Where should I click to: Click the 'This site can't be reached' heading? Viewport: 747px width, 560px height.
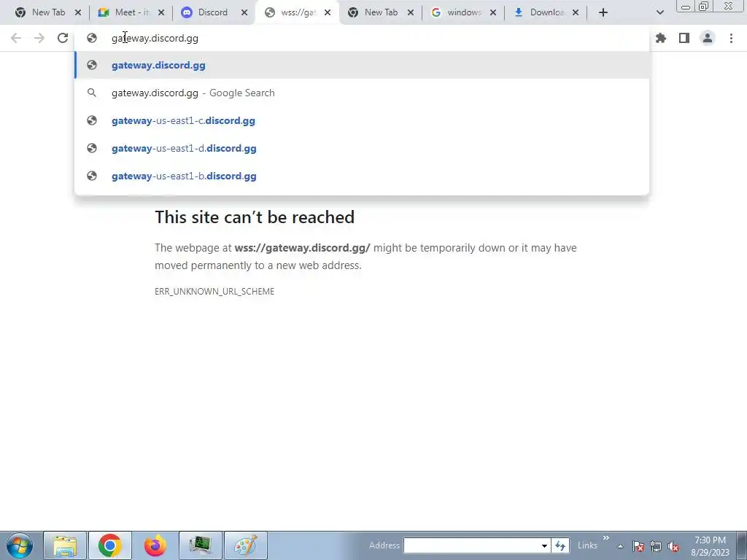click(x=255, y=217)
